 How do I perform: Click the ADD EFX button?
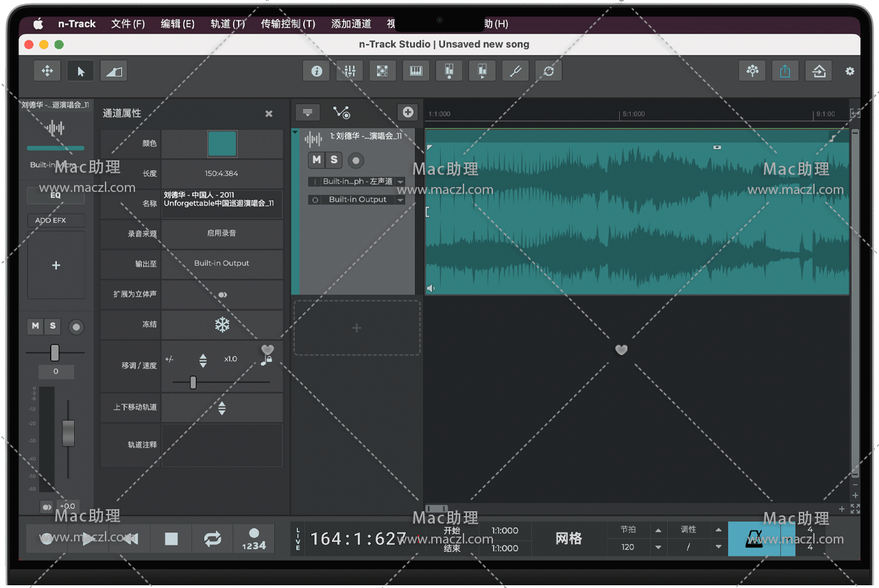point(56,221)
